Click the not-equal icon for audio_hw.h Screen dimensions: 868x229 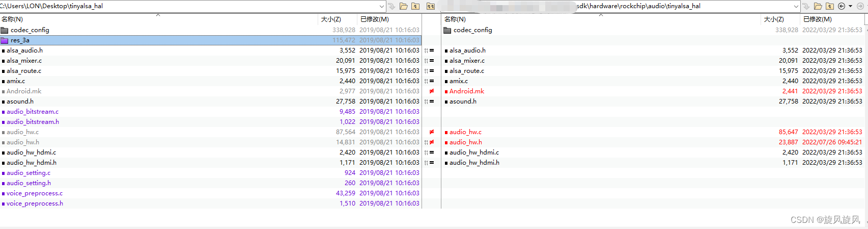click(x=432, y=142)
